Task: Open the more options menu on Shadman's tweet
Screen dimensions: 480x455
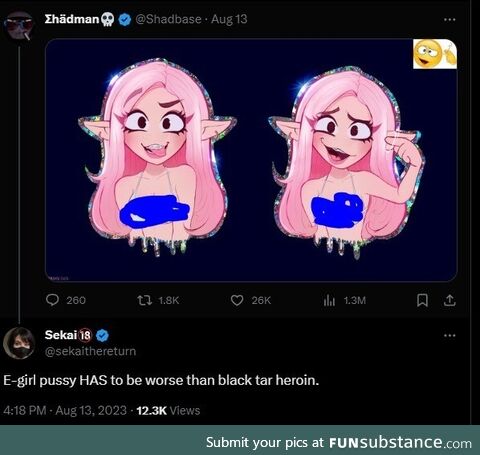Action: coord(450,20)
